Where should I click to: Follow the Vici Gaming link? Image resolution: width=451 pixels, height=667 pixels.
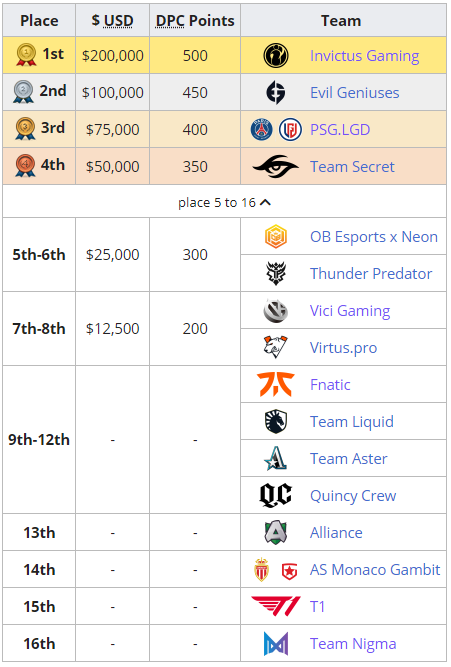350,311
